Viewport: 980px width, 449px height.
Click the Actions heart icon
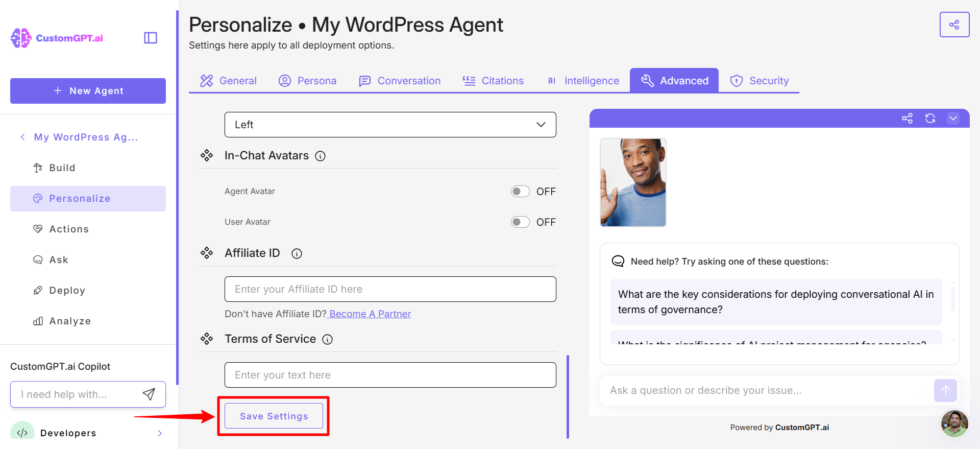pos(38,229)
